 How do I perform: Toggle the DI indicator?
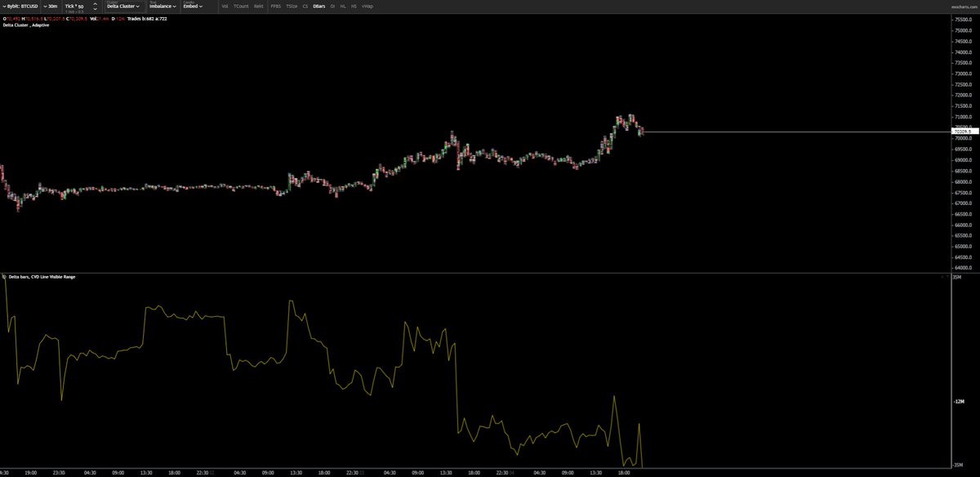click(332, 6)
